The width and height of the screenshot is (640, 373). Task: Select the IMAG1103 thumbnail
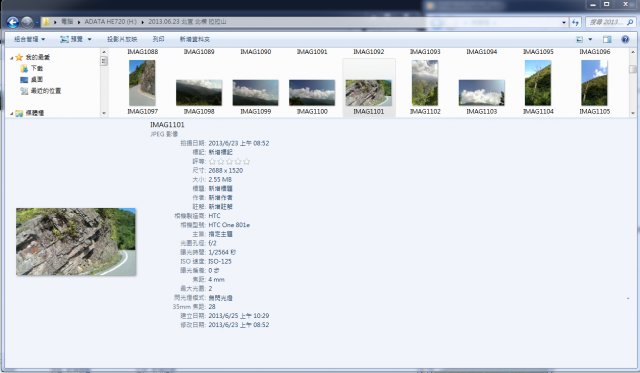point(482,93)
